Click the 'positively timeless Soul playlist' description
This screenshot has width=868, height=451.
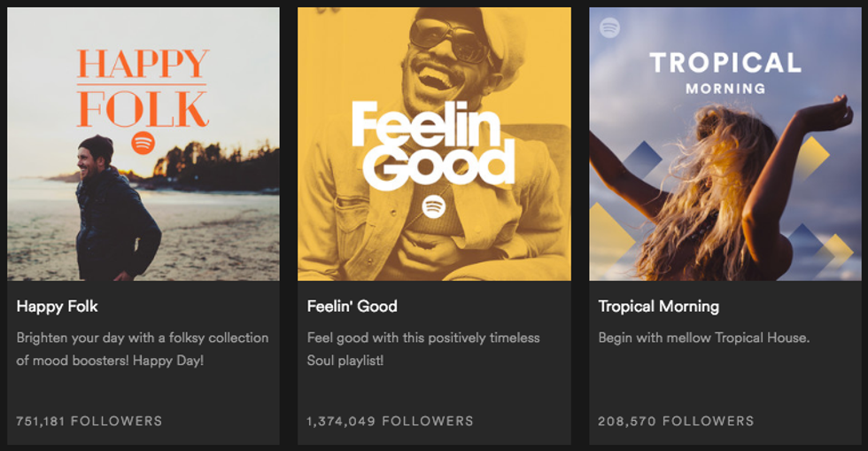tap(422, 349)
